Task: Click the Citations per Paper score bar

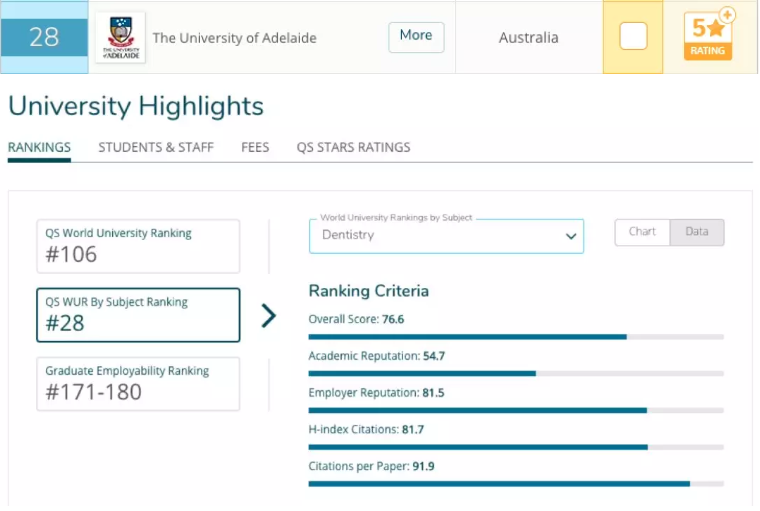Action: [516, 484]
